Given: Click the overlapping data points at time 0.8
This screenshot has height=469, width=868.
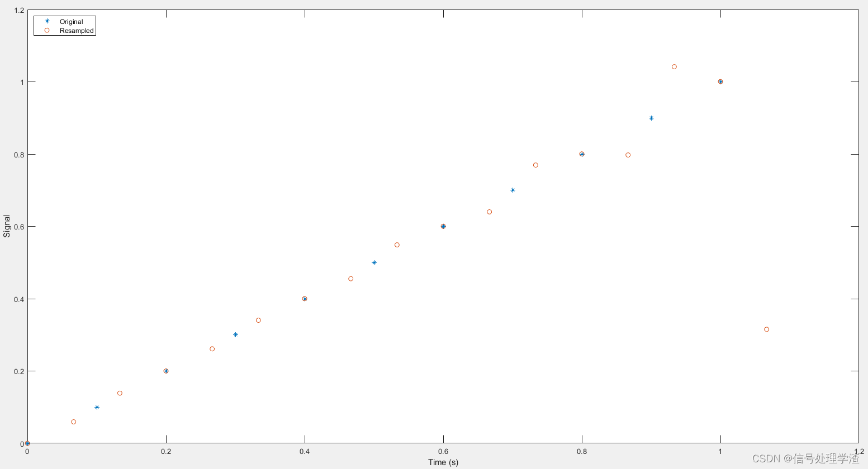Looking at the screenshot, I should [582, 154].
